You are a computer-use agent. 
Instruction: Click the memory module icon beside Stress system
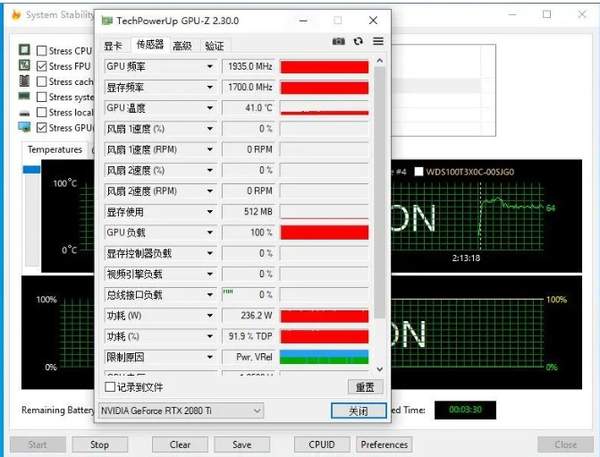coord(24,96)
